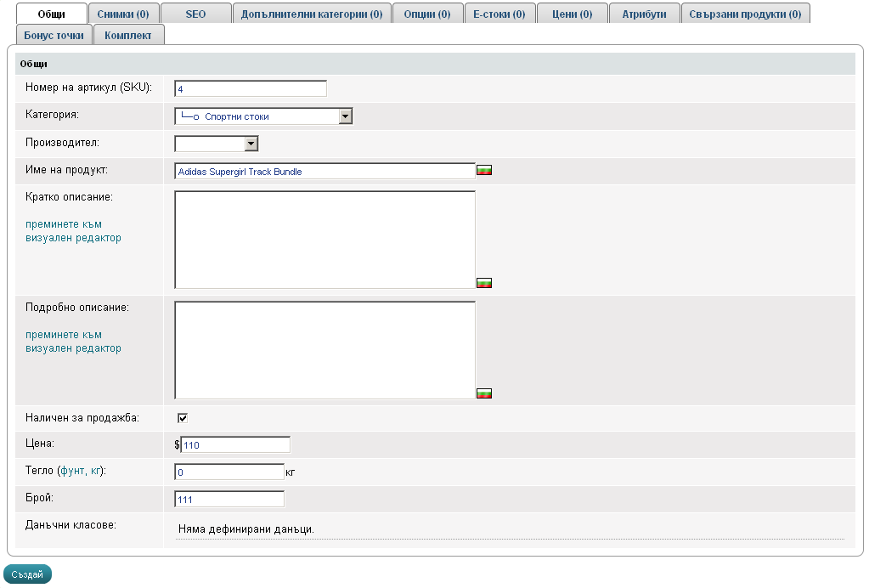Toggle the 'Наличен за продажба' checkbox
Screen dimensions: 869x588
(x=182, y=417)
